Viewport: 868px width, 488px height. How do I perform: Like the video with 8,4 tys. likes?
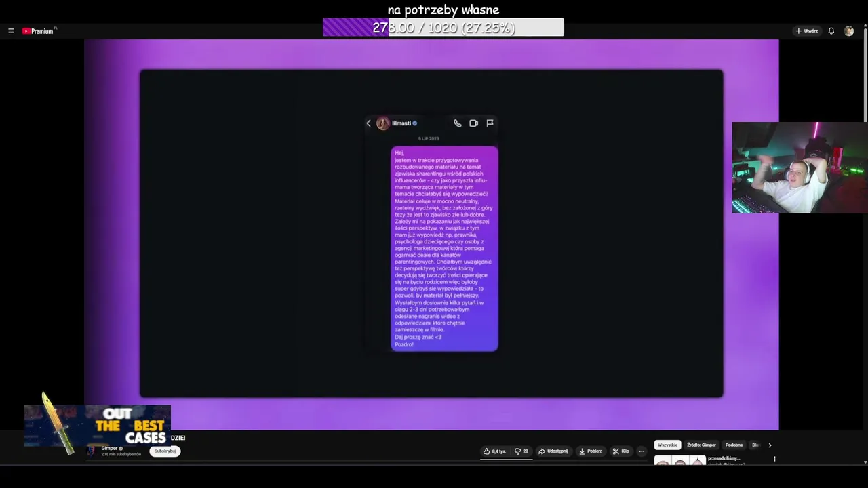point(494,451)
